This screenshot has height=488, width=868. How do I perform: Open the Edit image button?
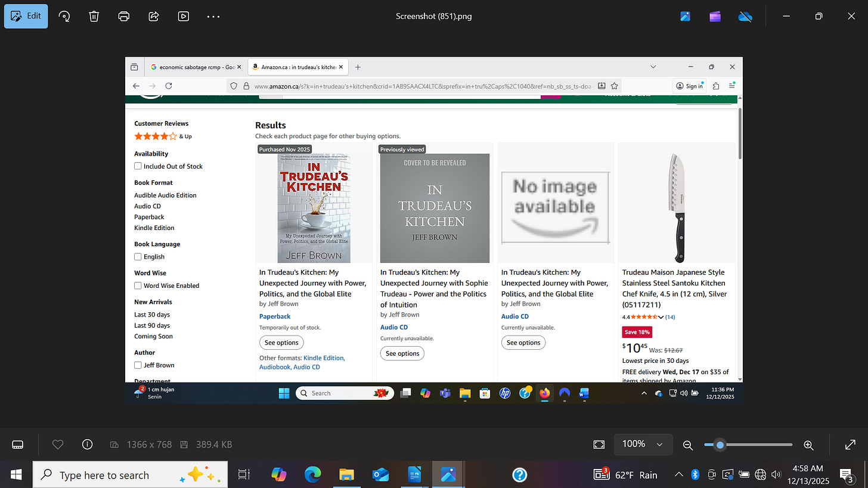click(x=26, y=16)
